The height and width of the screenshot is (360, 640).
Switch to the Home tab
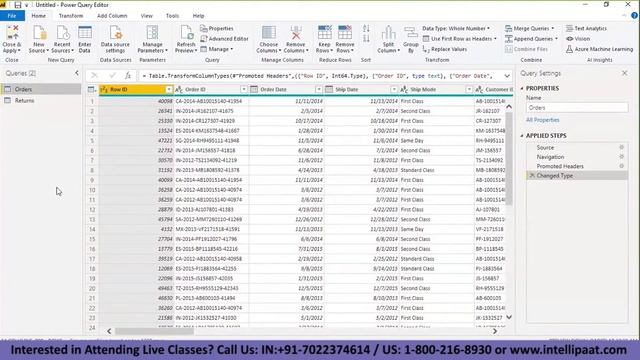tap(39, 16)
